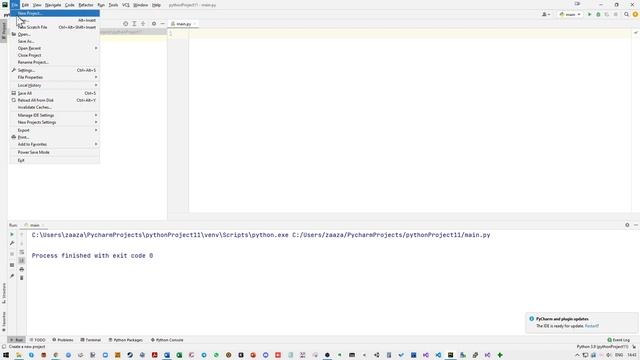The image size is (640, 360).
Task: Click the wrench icon in Run panel
Action: [x=12, y=243]
